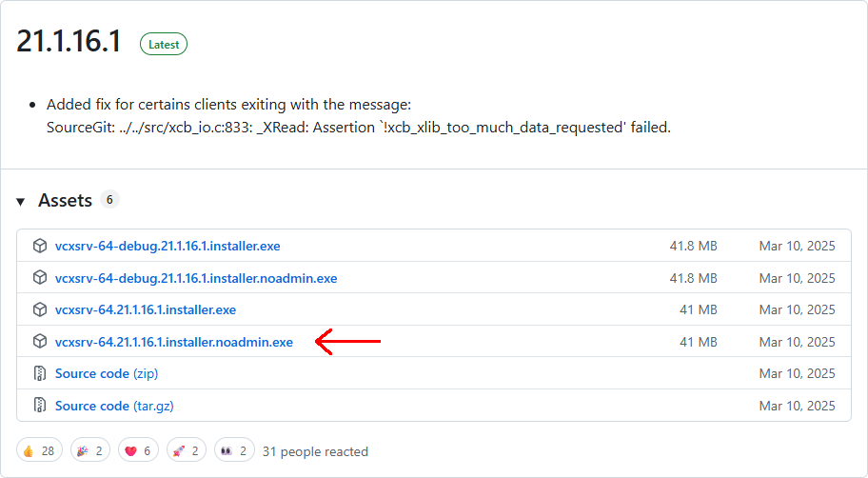Download vcxsrv-64-debug.21.1.16.1.installer.exe
Screen dimensions: 868x478
click(168, 246)
